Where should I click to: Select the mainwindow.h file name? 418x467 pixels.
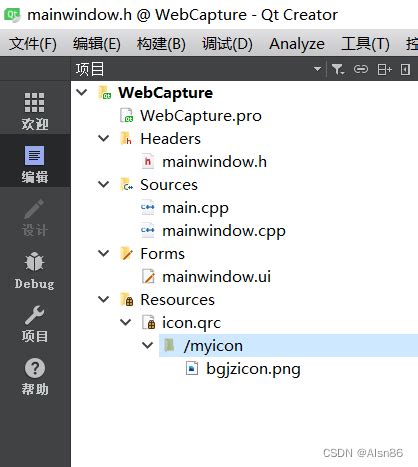tap(214, 162)
